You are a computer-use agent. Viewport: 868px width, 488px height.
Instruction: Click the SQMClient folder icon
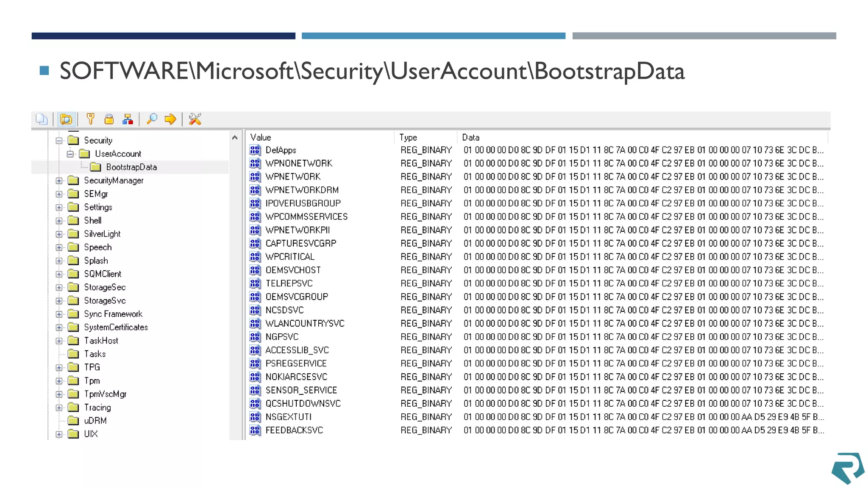coord(73,274)
